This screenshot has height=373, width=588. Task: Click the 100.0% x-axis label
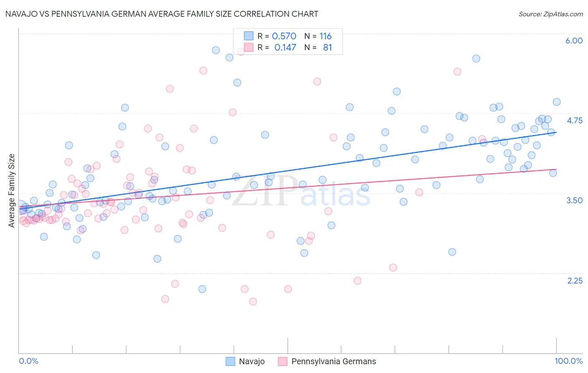569,361
